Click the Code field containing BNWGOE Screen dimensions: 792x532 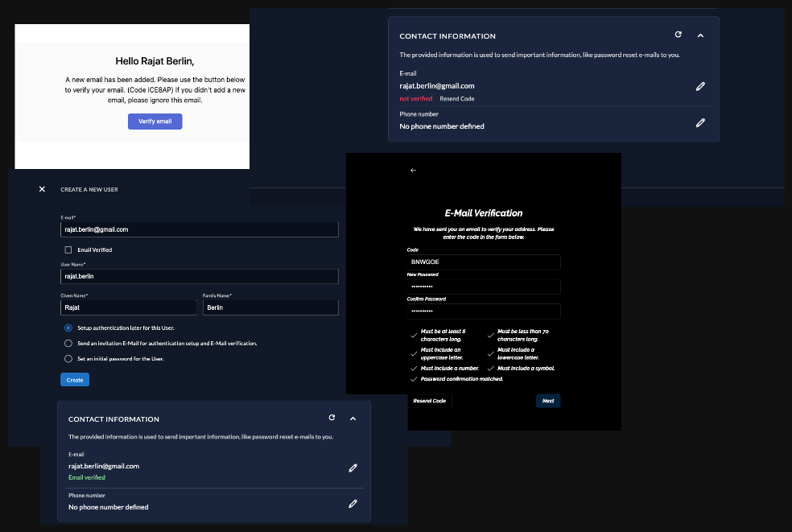484,262
